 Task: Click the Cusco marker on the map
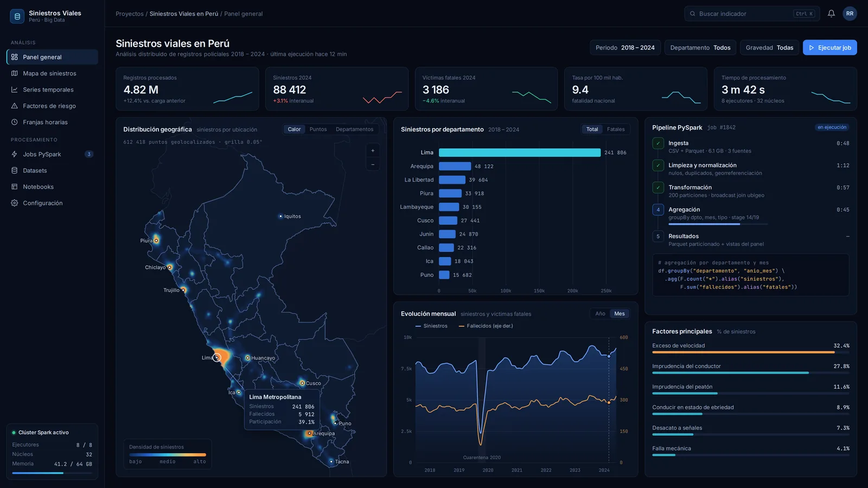click(x=302, y=383)
